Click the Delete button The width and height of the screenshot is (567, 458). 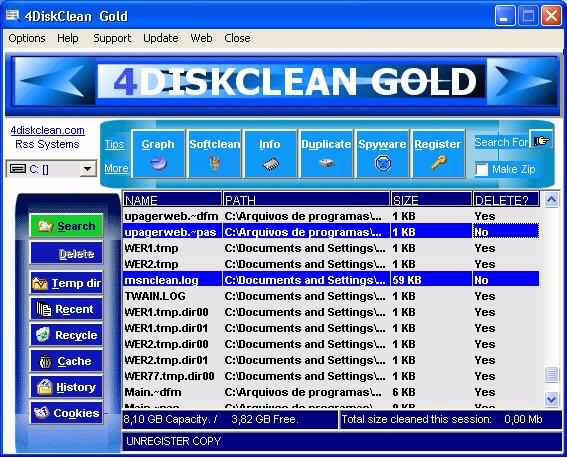67,253
